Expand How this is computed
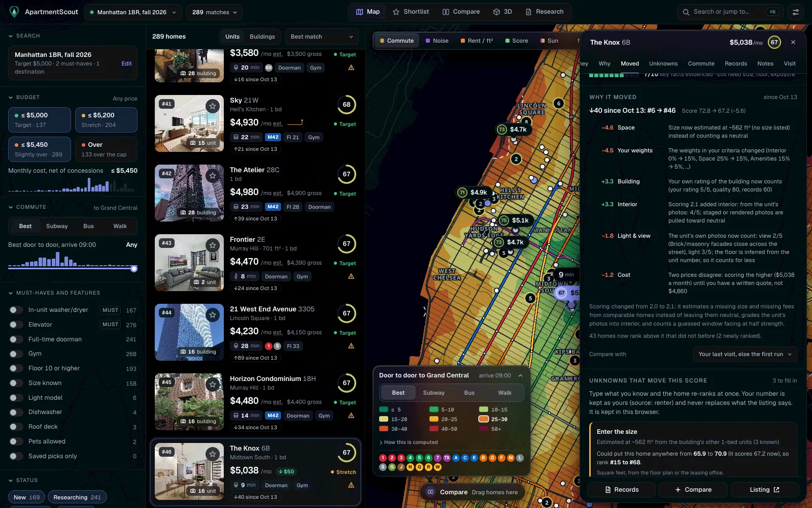This screenshot has height=508, width=812. (x=409, y=442)
